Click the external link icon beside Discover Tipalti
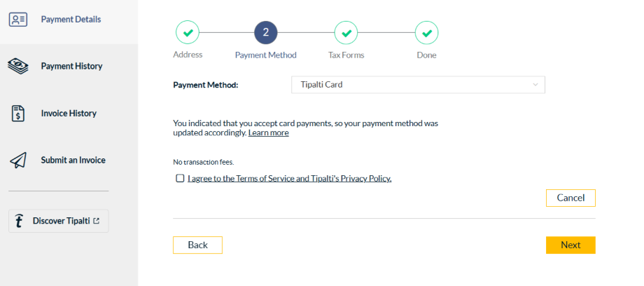 pos(97,221)
